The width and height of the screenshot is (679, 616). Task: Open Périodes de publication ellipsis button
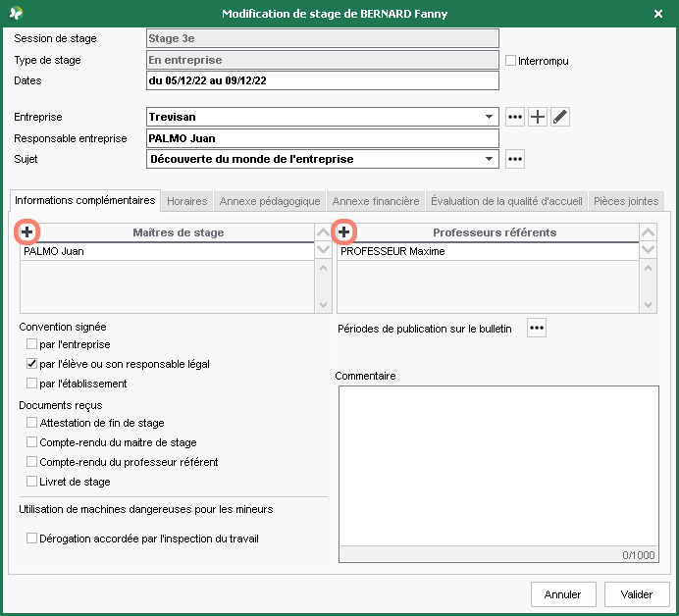tap(537, 328)
